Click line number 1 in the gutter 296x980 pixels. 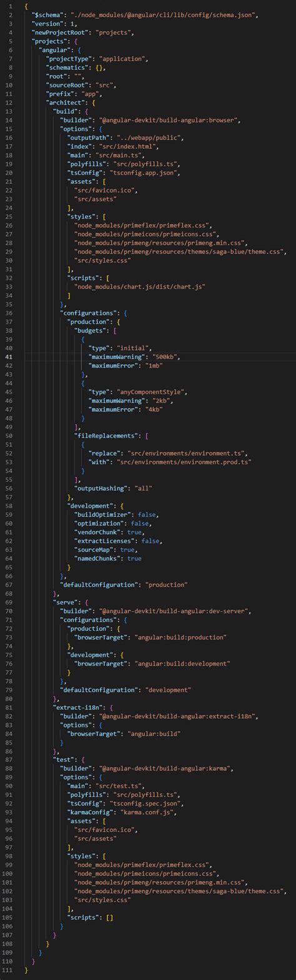click(10, 6)
